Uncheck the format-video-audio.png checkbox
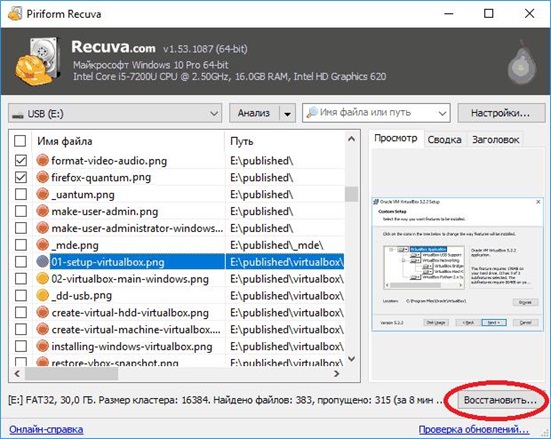Image resolution: width=551 pixels, height=439 pixels. tap(21, 161)
